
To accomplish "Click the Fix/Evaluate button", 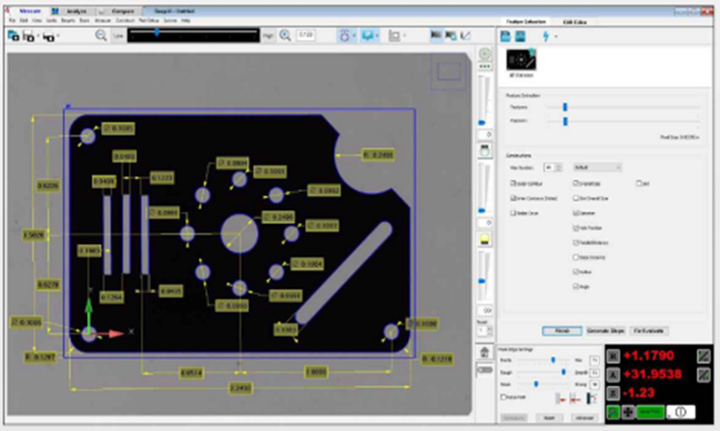I will tap(649, 330).
